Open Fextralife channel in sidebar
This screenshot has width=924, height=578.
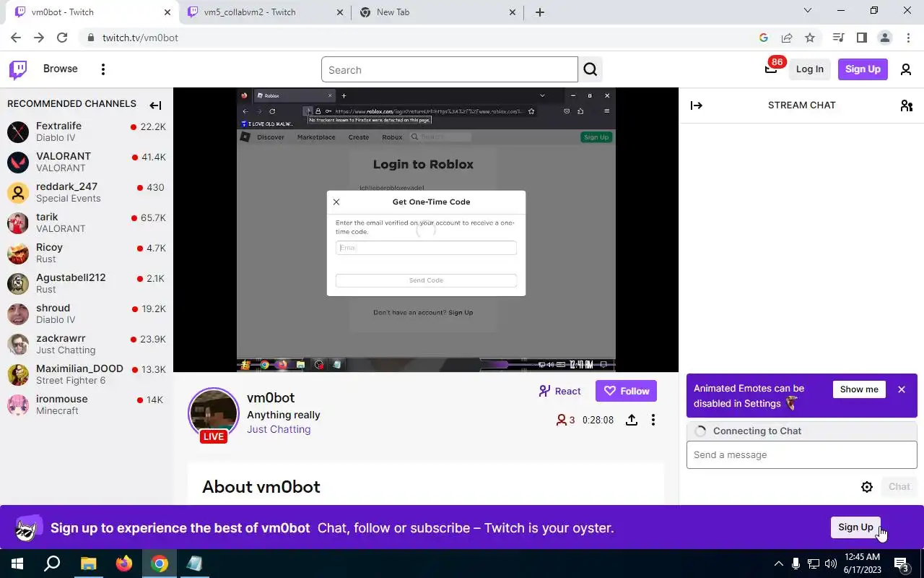tap(87, 131)
